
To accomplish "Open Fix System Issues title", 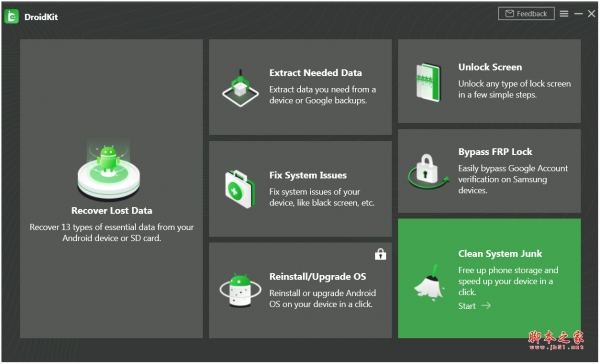I will click(308, 175).
